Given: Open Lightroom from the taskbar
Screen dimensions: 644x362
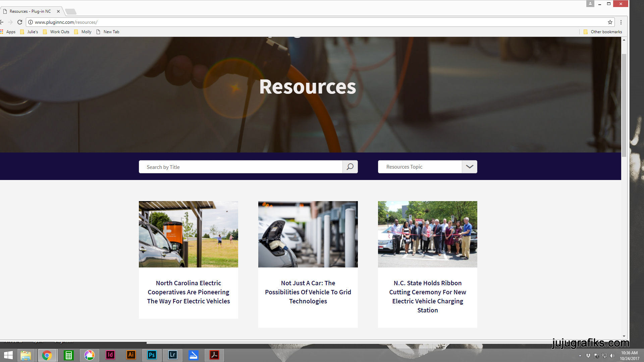Looking at the screenshot, I should click(x=172, y=355).
